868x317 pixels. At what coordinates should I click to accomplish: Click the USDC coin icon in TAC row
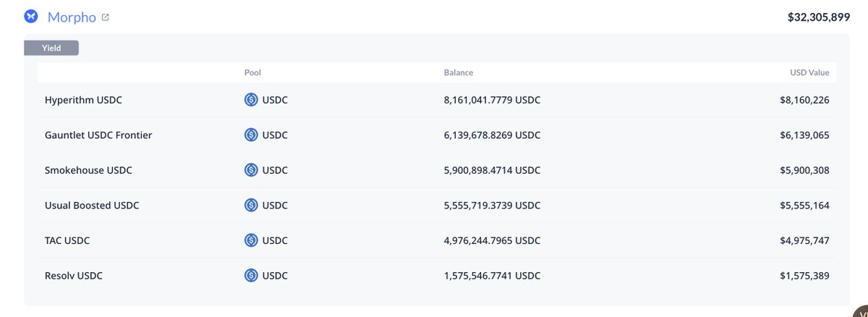(251, 240)
